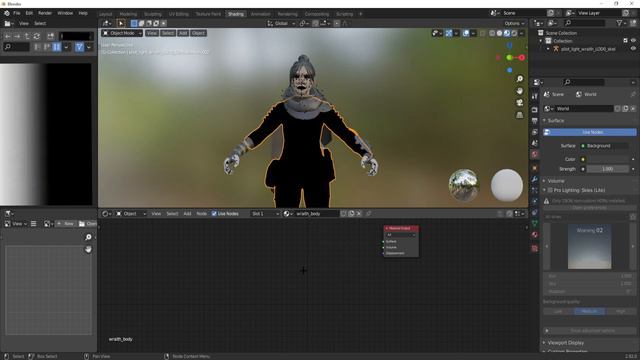This screenshot has height=360, width=640.
Task: Open the Modifier wrench properties tab
Action: [535, 179]
